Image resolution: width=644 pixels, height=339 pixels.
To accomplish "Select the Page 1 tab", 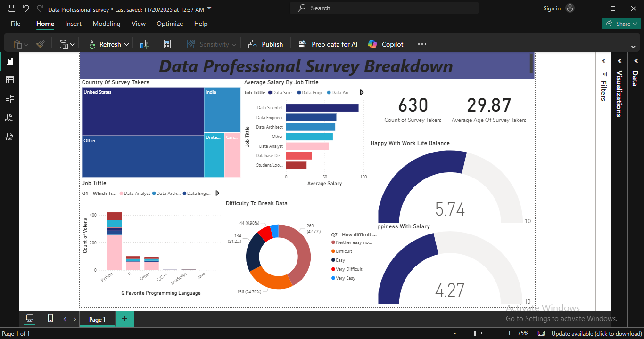I will click(98, 319).
